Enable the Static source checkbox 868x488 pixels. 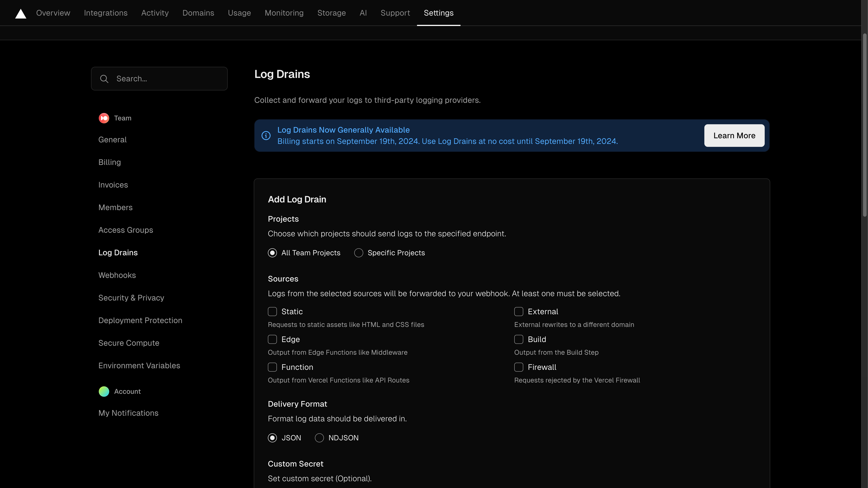[272, 311]
